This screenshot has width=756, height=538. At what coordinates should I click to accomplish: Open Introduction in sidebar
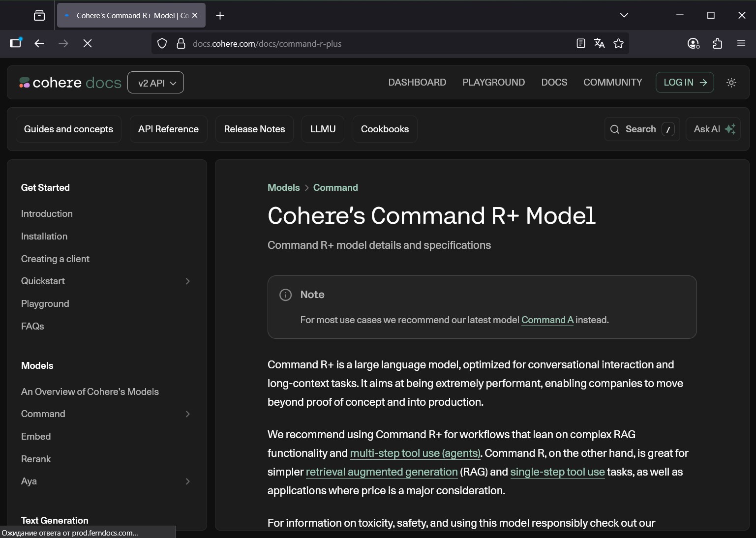47,213
